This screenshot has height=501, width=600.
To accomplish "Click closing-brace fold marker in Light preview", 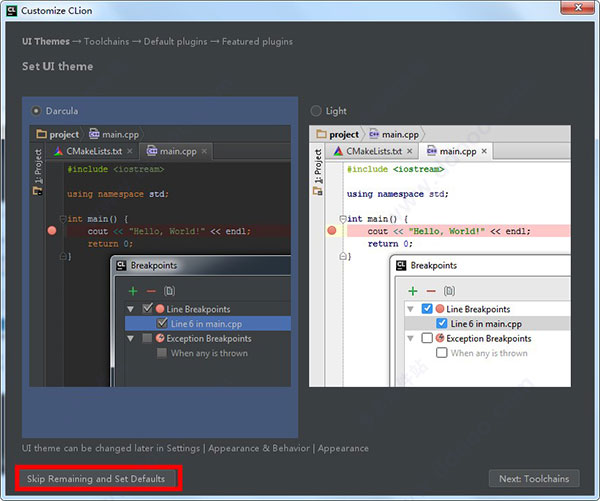I will tap(343, 256).
